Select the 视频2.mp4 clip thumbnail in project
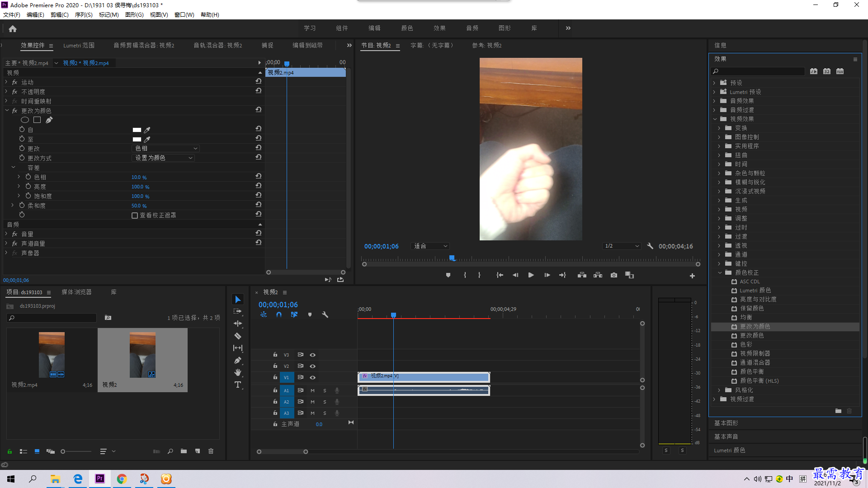868x488 pixels. 52,355
